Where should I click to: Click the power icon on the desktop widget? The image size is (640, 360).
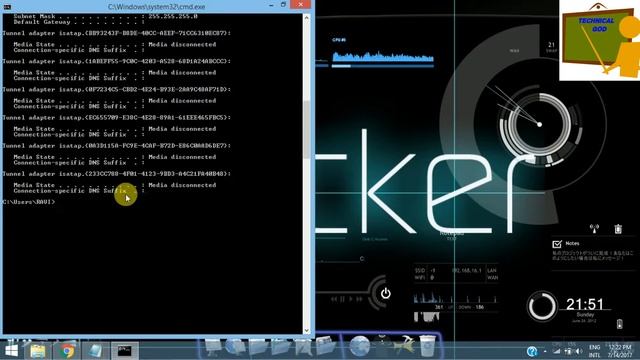click(385, 293)
